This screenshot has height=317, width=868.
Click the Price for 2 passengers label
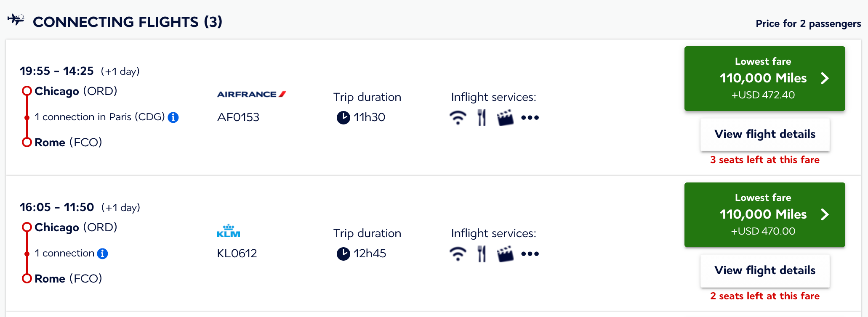(x=808, y=24)
